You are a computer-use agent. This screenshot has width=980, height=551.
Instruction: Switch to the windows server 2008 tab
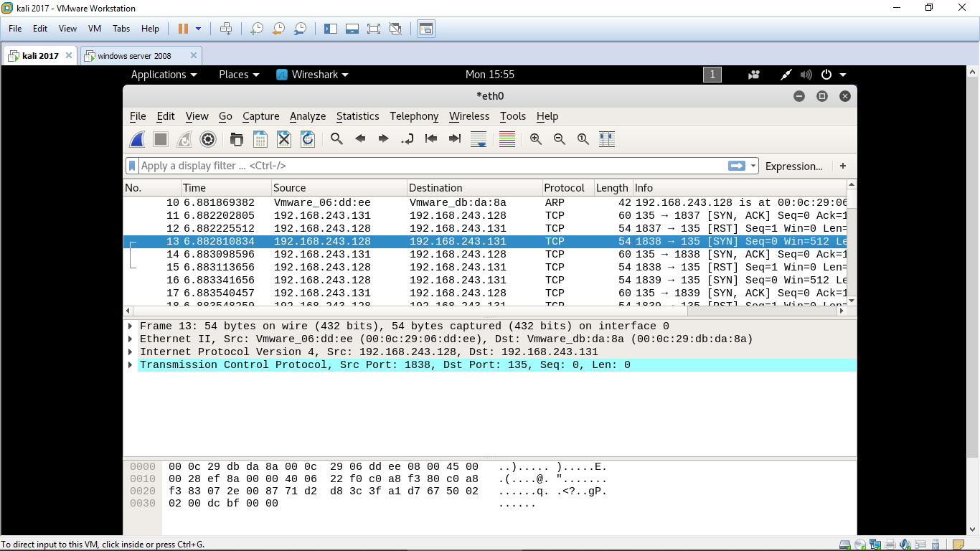135,56
